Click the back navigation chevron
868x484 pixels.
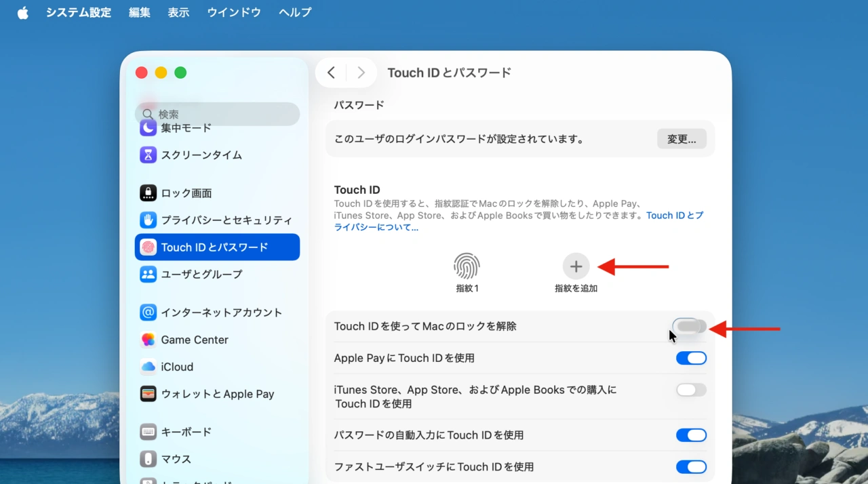[x=331, y=72]
